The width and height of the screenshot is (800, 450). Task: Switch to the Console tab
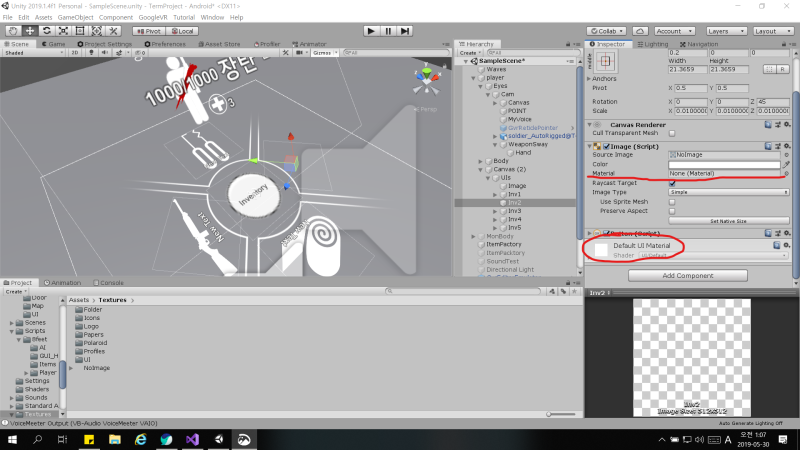point(108,283)
